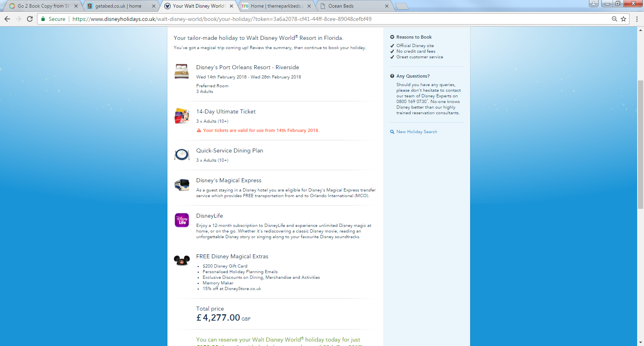Click the vertical page scrollbar thumb

tap(640, 144)
